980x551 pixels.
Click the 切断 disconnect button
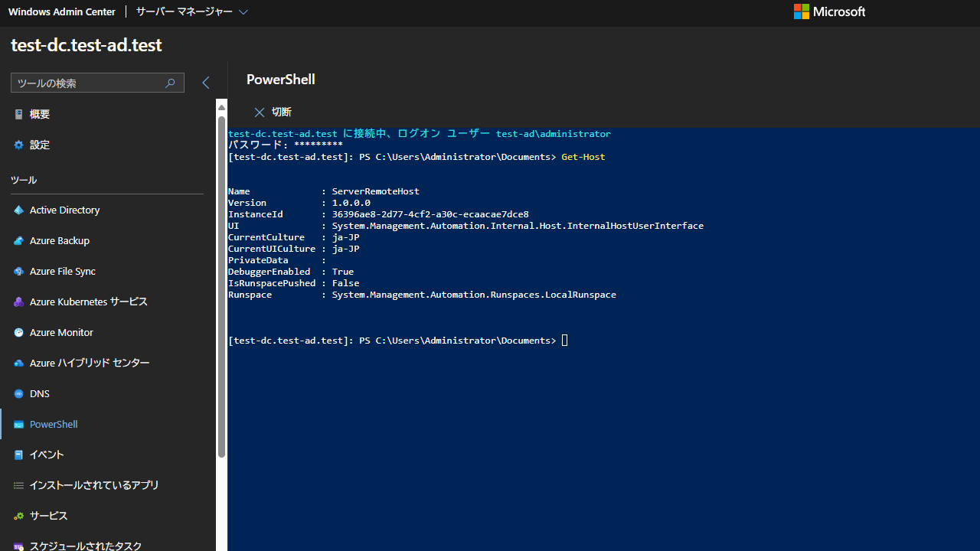pyautogui.click(x=273, y=112)
